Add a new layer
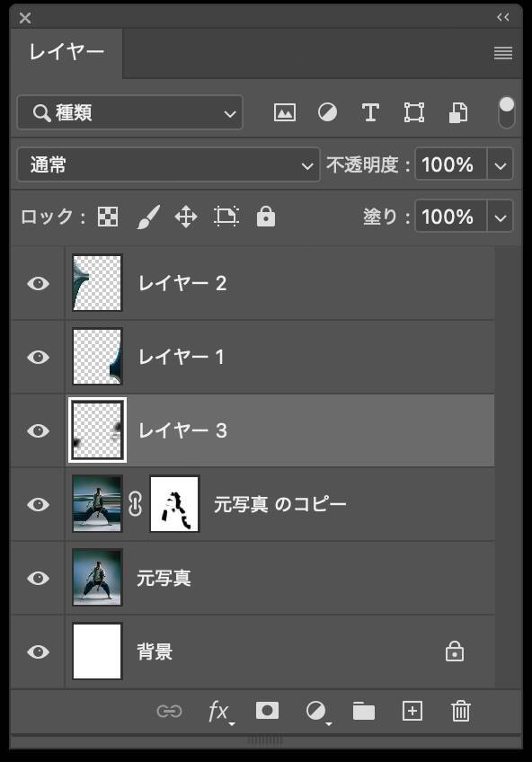The image size is (532, 762). click(x=412, y=711)
